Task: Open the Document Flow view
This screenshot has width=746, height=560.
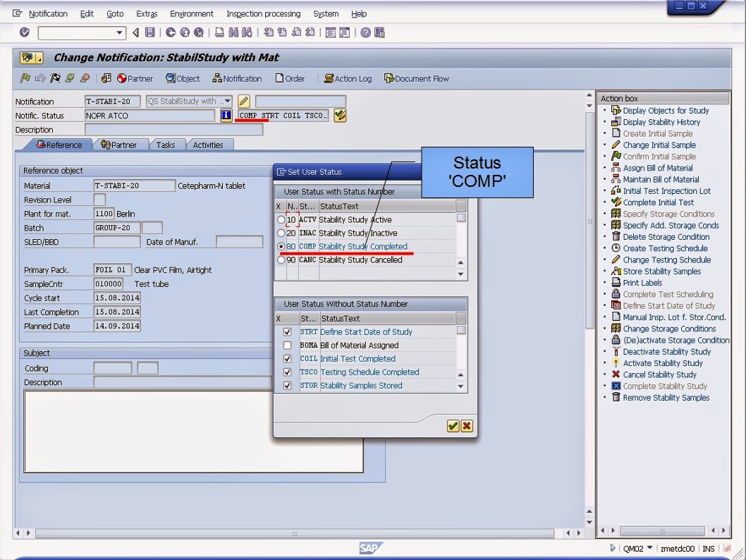Action: [x=416, y=78]
